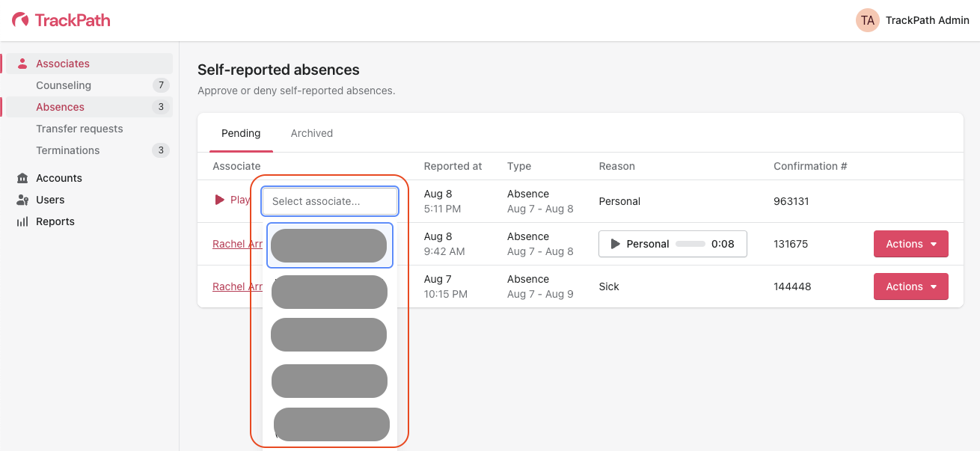Open Actions dropdown for confirmation 144448
The height and width of the screenshot is (451, 980).
pos(910,286)
